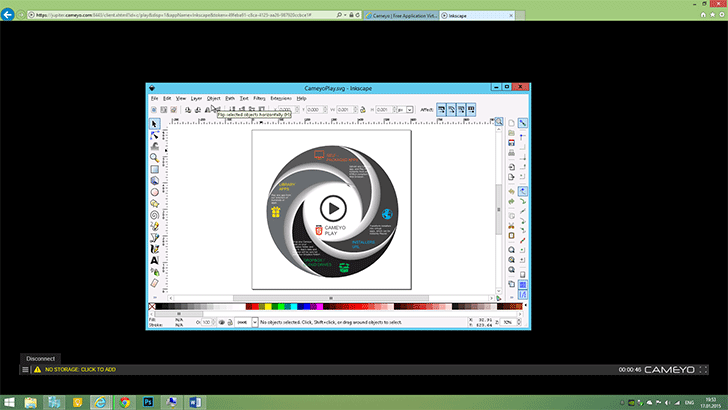
Task: Raise selection to top
Action: [x=261, y=110]
